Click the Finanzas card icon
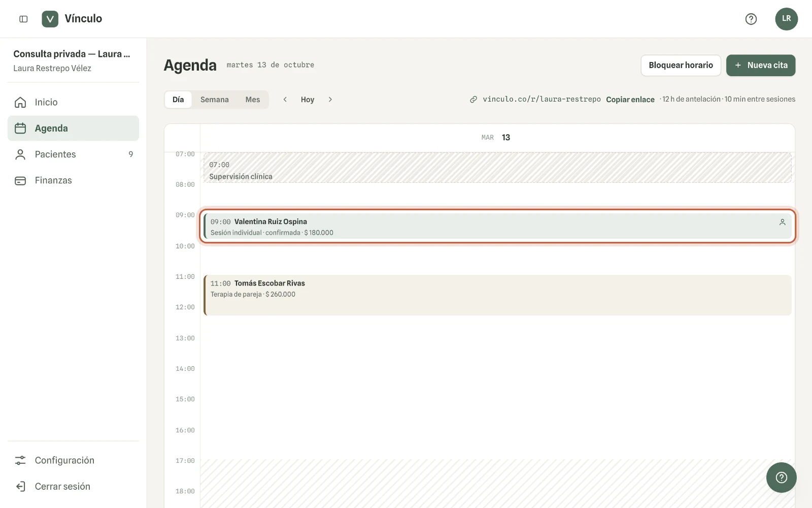The image size is (812, 508). click(20, 180)
